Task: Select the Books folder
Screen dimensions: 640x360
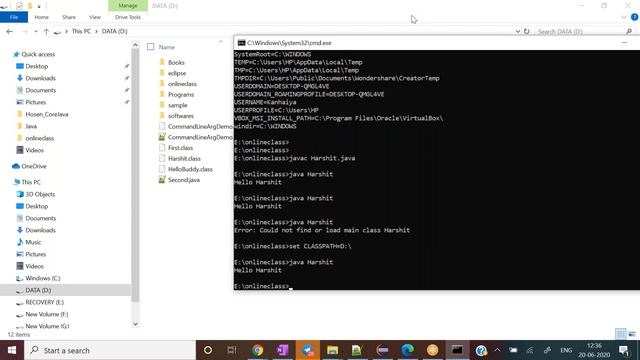Action: [x=176, y=62]
